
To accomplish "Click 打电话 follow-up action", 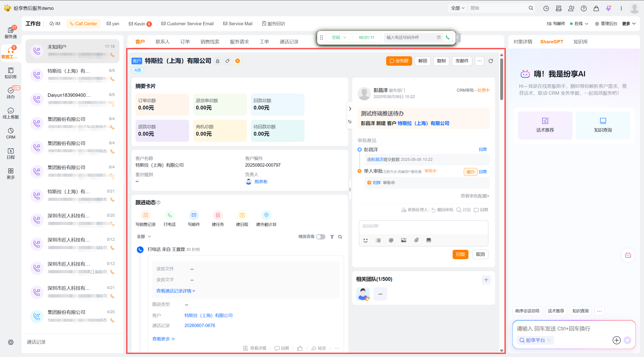I will [169, 218].
